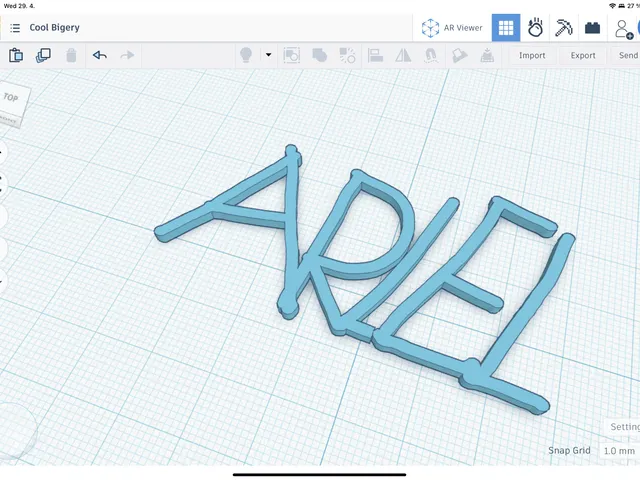Image resolution: width=640 pixels, height=480 pixels.
Task: Click the Drop to workplane icon
Action: 487,55
